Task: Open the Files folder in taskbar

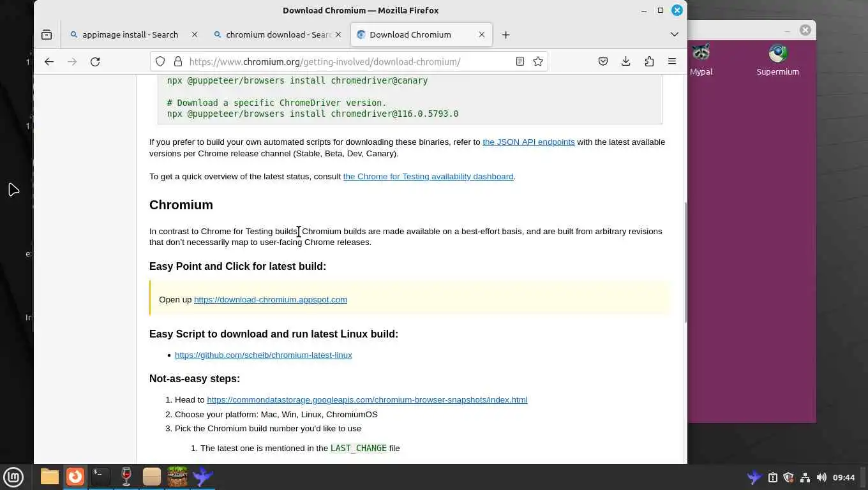Action: 50,477
